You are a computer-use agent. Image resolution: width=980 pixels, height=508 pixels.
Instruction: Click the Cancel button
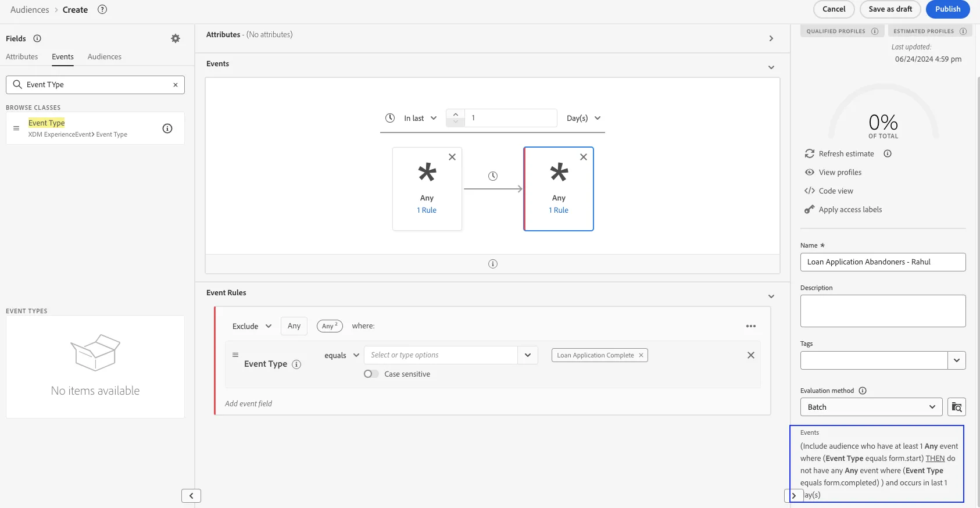point(834,9)
